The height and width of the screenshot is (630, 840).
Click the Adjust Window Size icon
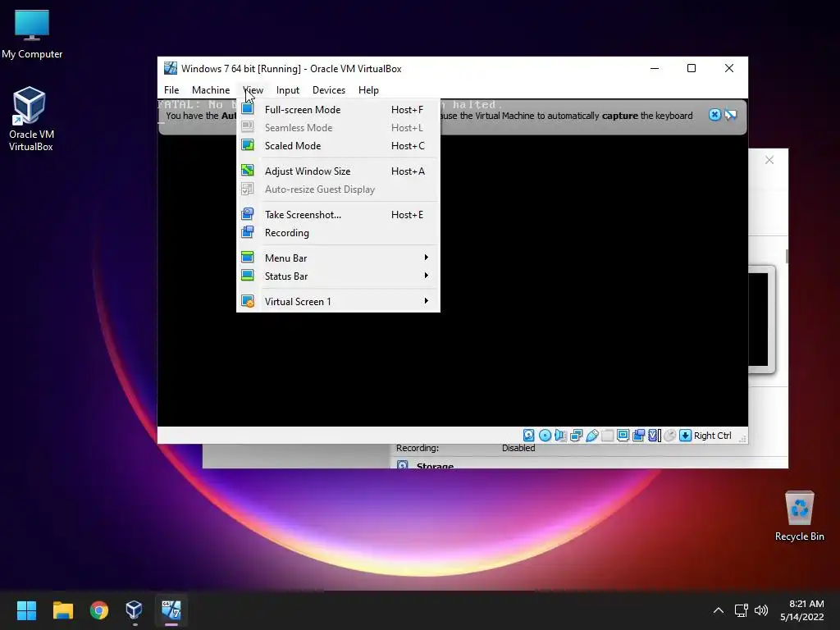point(248,171)
